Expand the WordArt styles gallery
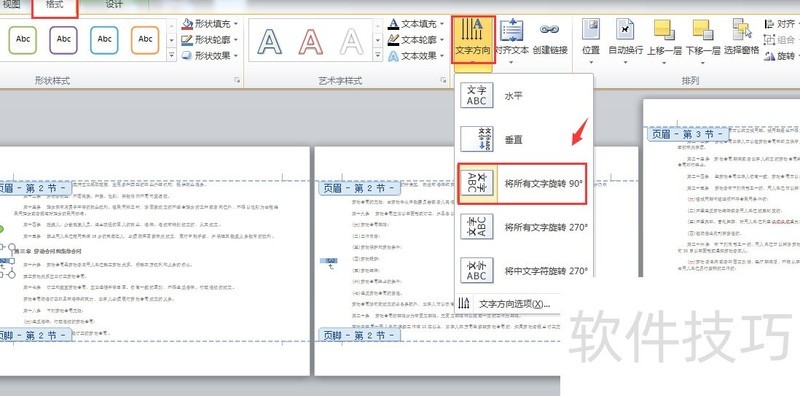Image resolution: width=800 pixels, height=396 pixels. 378,55
